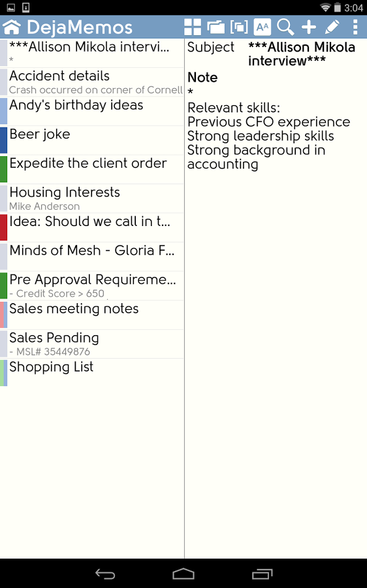
Task: Tap the DejaMemos home icon
Action: pyautogui.click(x=12, y=27)
